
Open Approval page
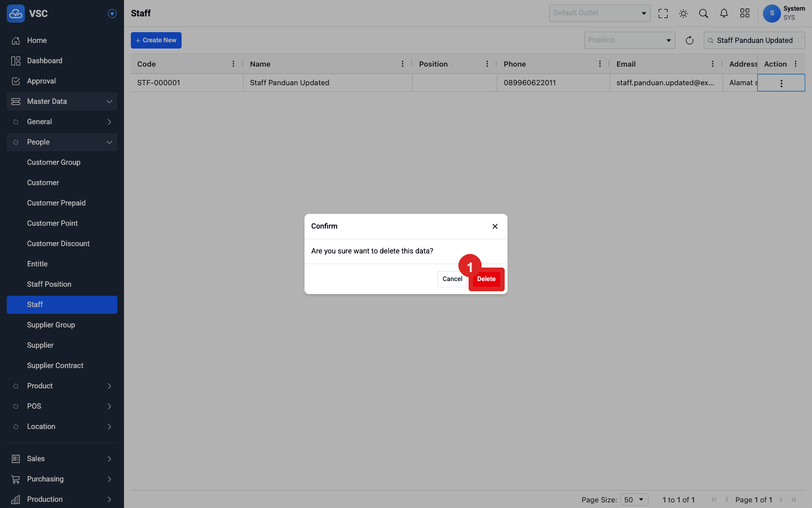point(62,81)
